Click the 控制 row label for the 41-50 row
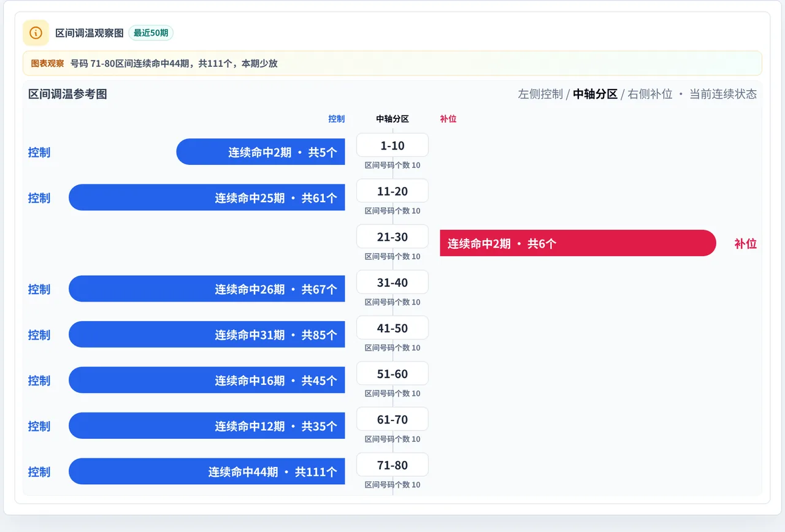Screen dimensions: 785x532 [39, 335]
